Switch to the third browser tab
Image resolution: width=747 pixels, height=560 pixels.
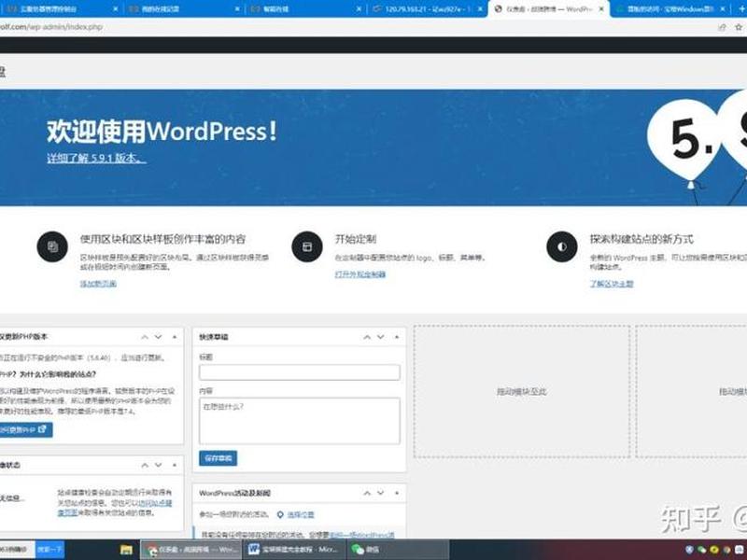pos(305,9)
